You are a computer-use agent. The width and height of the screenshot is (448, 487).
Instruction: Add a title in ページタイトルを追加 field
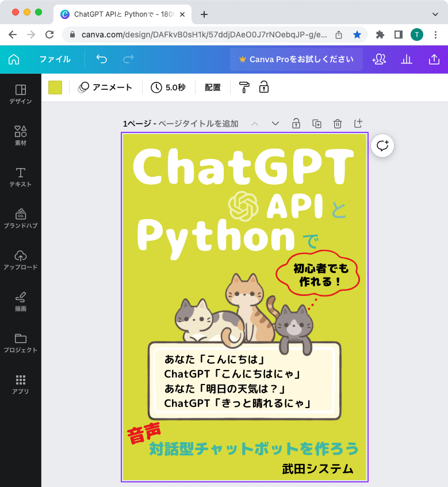click(198, 124)
